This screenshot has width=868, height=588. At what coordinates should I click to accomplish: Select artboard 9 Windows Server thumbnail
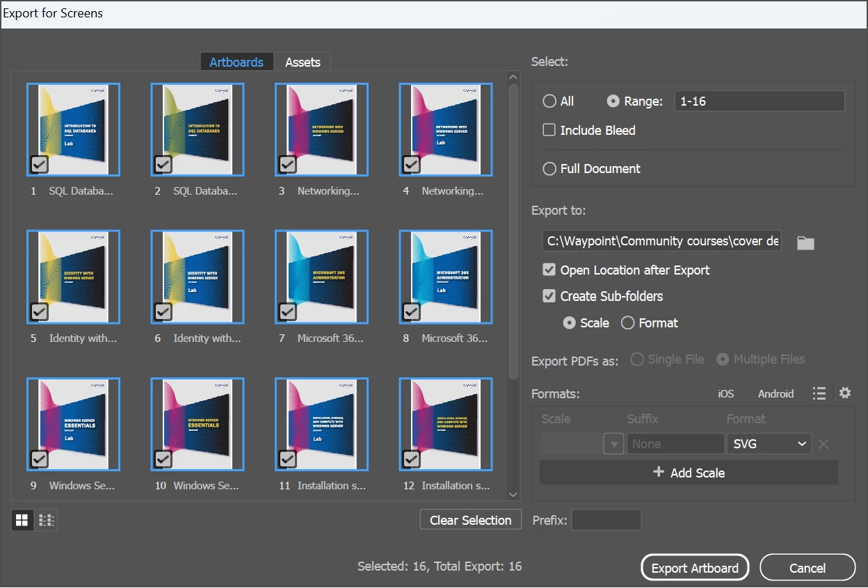[x=73, y=424]
